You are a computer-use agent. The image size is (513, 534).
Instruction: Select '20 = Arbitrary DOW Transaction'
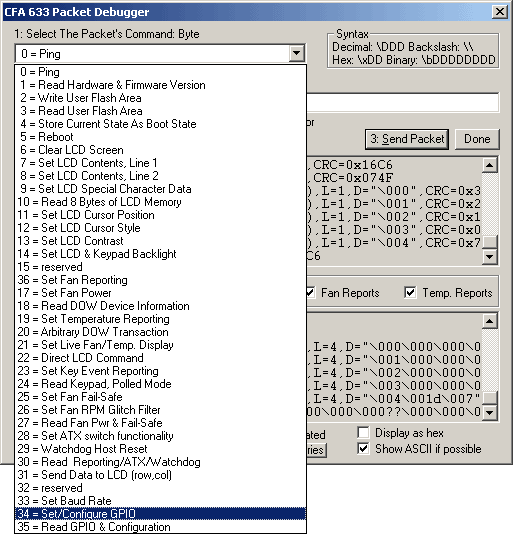pos(160,332)
